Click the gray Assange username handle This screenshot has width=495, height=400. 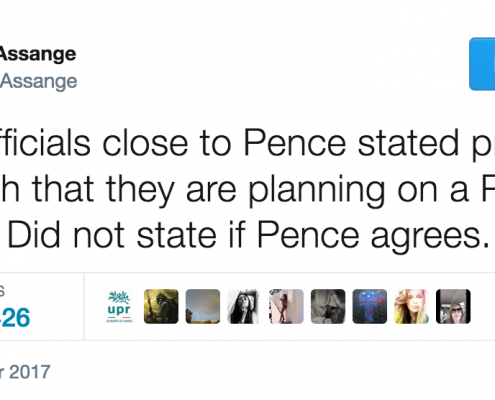pyautogui.click(x=38, y=81)
